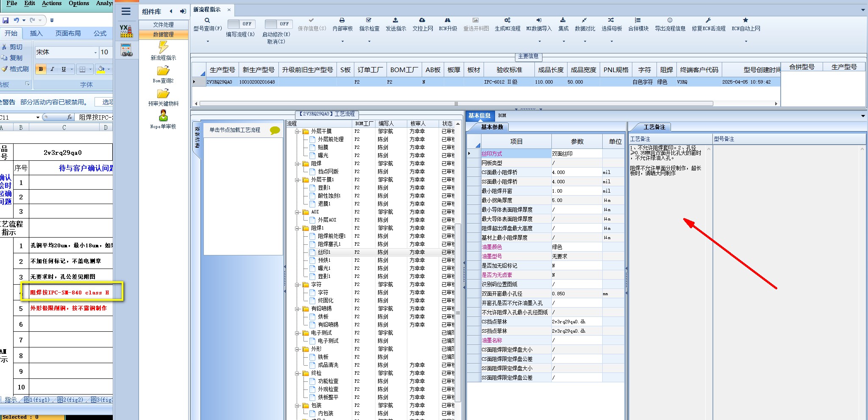Open the Actions menu
Viewport: 868px width, 420px height.
click(52, 3)
